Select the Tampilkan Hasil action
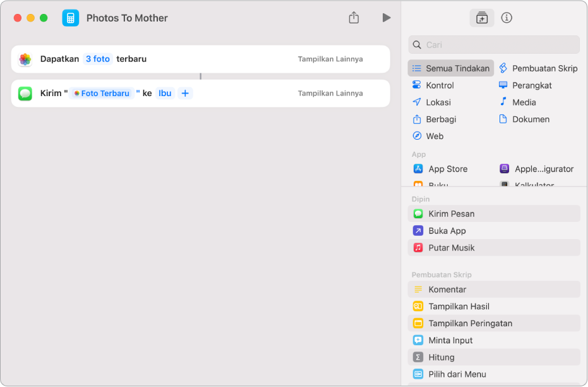 pos(494,306)
